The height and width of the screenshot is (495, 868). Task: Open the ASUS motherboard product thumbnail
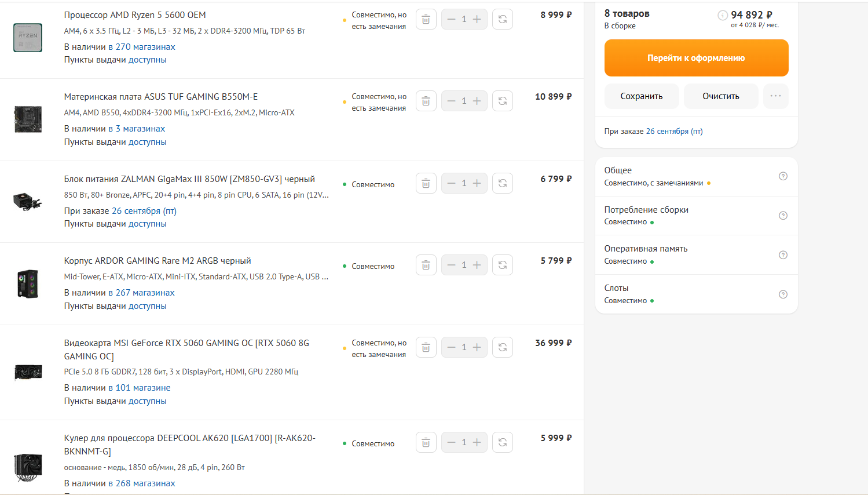(x=28, y=119)
